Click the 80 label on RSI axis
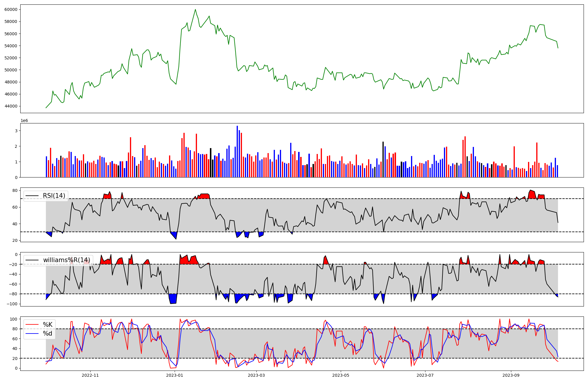The width and height of the screenshot is (588, 382). (15, 190)
